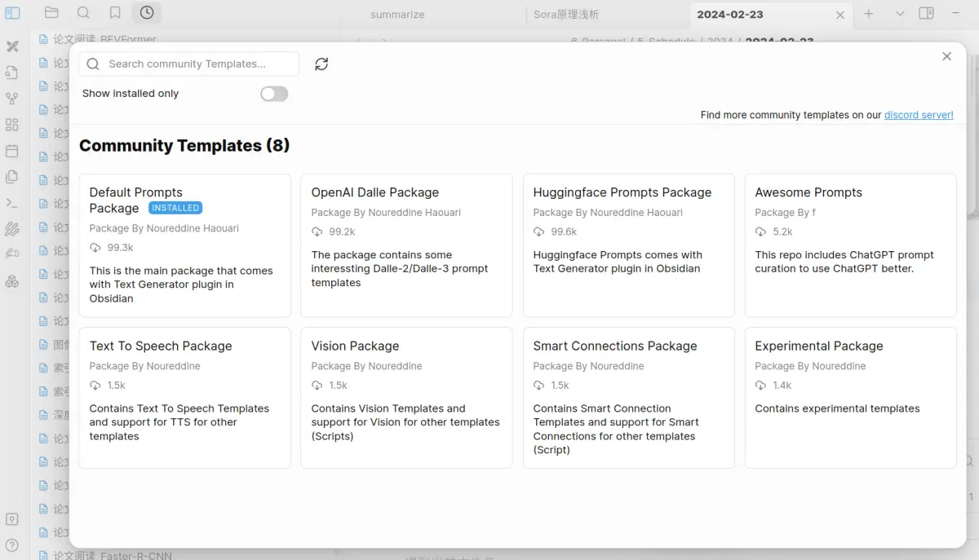Open the Default Prompts Package card
The image size is (979, 560).
click(x=185, y=245)
